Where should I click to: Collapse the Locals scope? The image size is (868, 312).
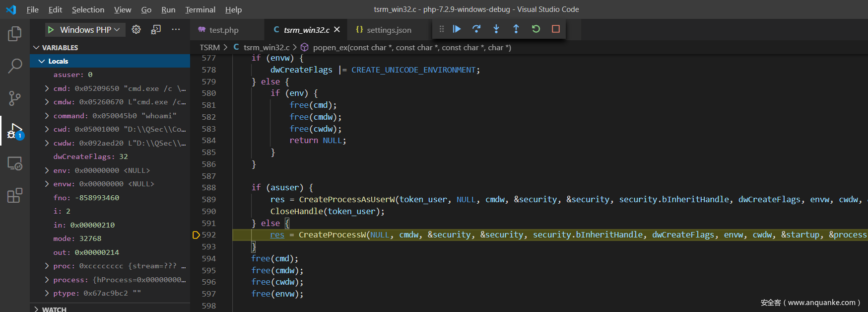[x=42, y=61]
